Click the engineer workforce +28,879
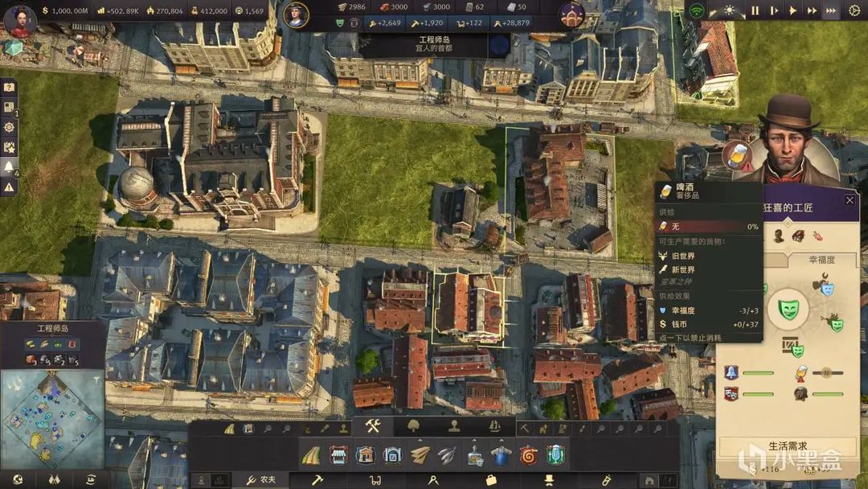 click(511, 23)
